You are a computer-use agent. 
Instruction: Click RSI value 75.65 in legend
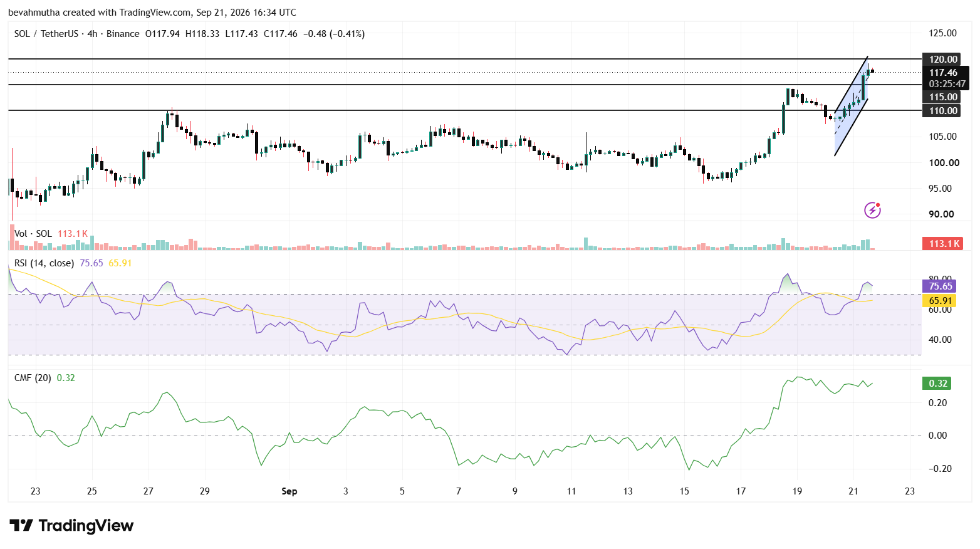pyautogui.click(x=91, y=263)
